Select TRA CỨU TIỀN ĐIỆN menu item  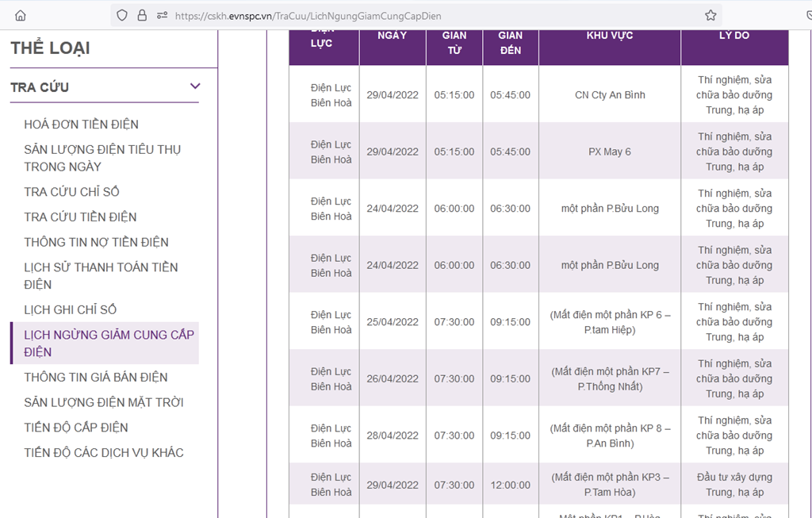click(x=80, y=217)
